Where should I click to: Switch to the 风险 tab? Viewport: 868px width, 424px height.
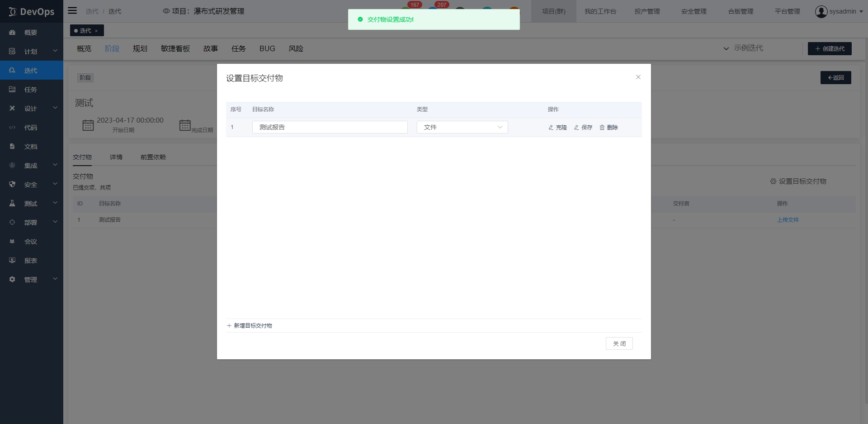(x=296, y=48)
